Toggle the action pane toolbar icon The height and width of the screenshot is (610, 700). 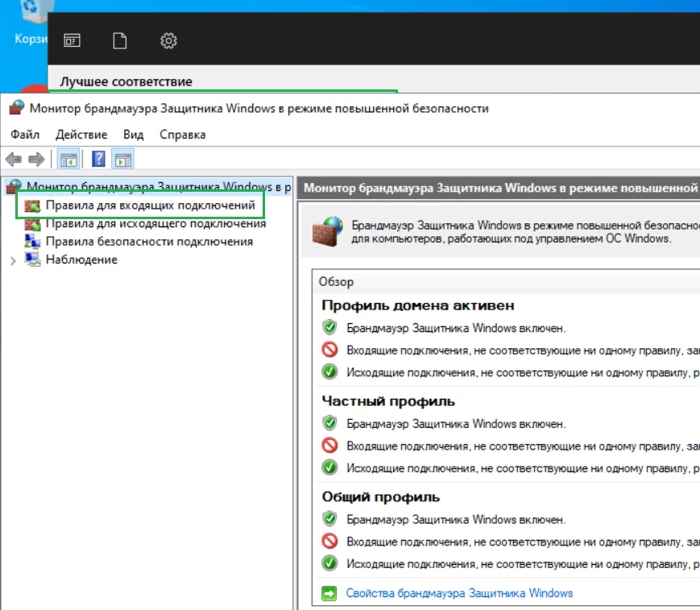122,160
